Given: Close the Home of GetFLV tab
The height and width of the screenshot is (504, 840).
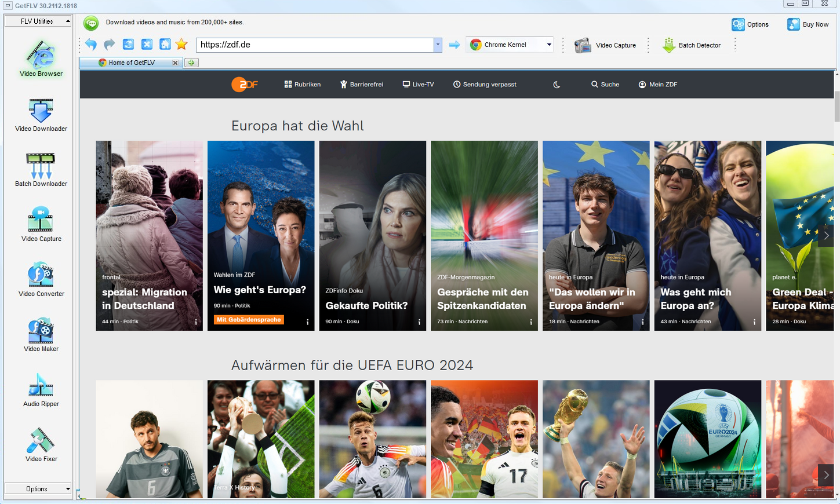Looking at the screenshot, I should pyautogui.click(x=175, y=63).
